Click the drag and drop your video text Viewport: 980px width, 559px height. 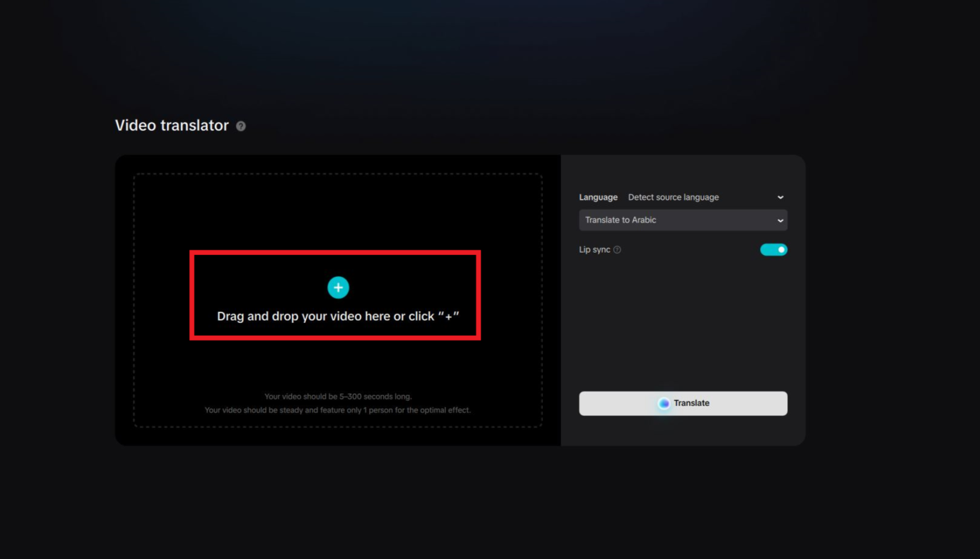[338, 316]
